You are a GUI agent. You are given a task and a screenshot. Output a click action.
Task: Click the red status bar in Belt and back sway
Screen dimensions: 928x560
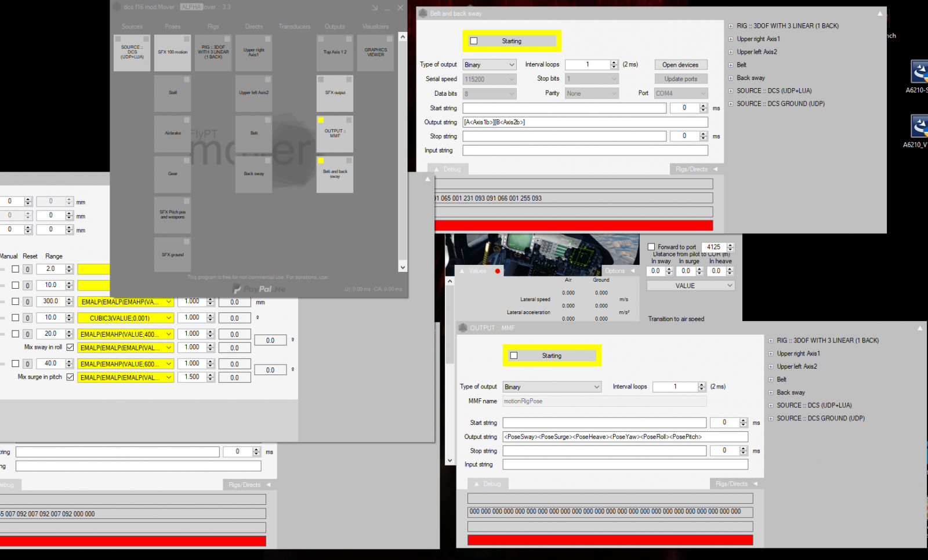coord(573,226)
